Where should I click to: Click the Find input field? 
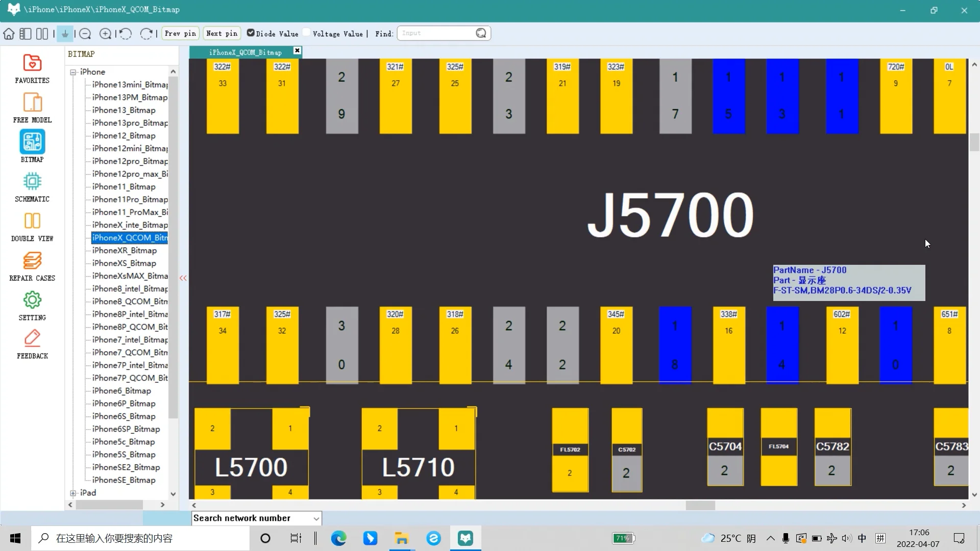point(436,33)
